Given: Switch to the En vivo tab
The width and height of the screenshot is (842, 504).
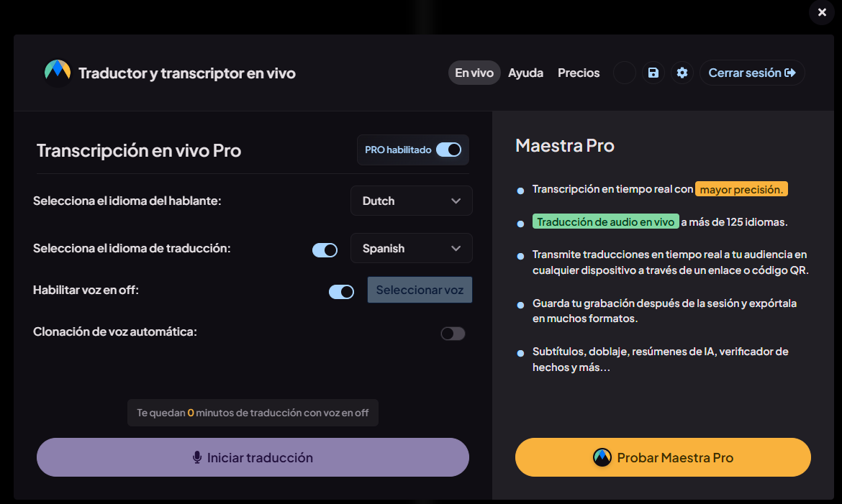Looking at the screenshot, I should coord(474,73).
